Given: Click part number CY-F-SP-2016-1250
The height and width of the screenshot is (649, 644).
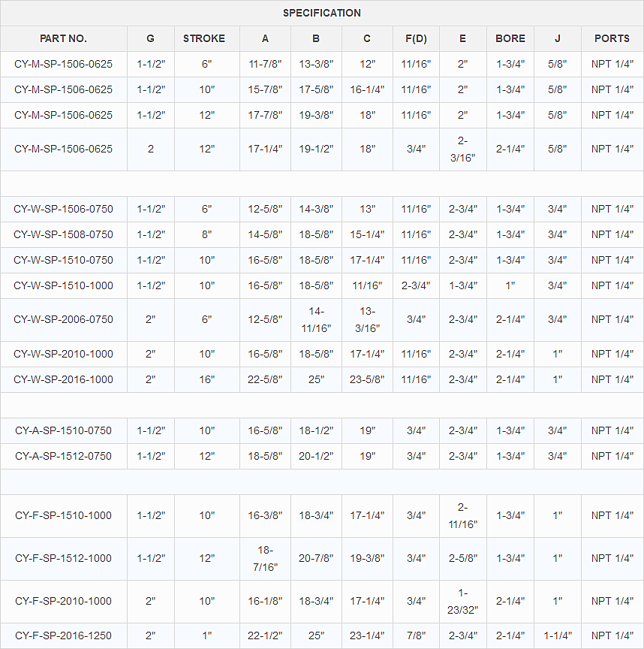Looking at the screenshot, I should pyautogui.click(x=63, y=635).
